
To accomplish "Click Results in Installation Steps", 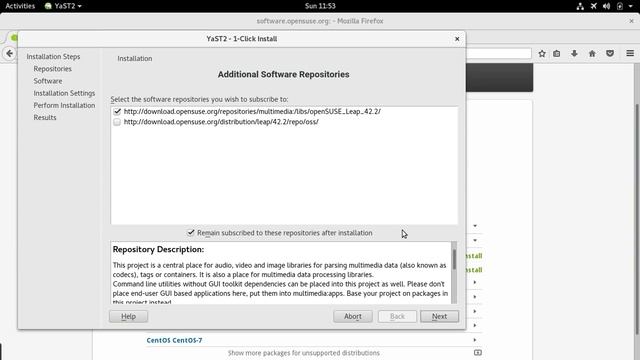I will pos(45,118).
